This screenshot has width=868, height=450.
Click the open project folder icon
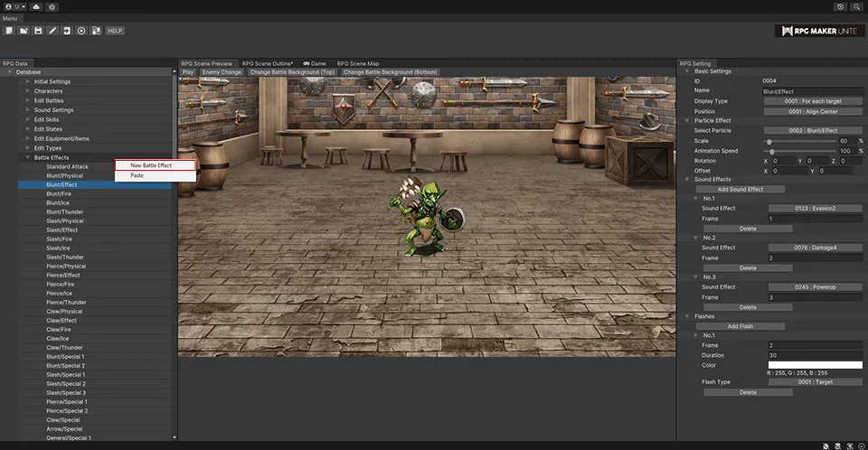[24, 31]
